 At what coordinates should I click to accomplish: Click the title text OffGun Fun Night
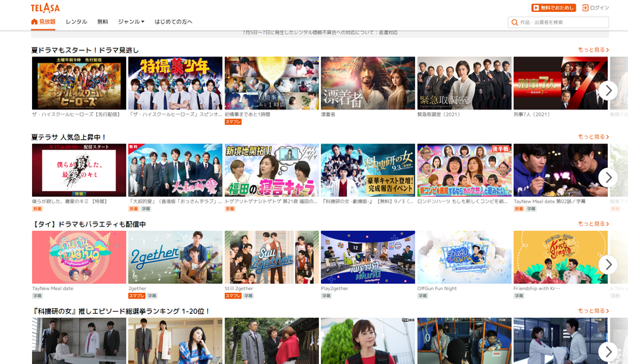click(x=437, y=288)
